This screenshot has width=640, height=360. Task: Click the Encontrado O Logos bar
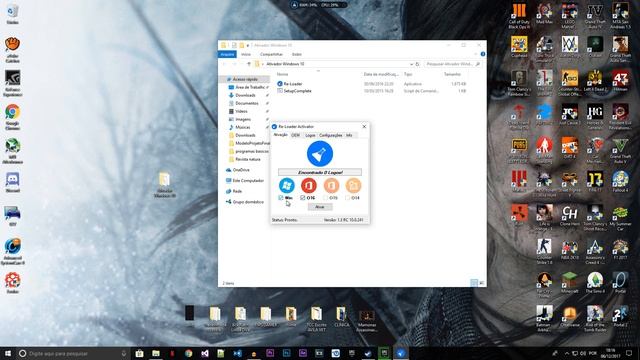click(320, 172)
